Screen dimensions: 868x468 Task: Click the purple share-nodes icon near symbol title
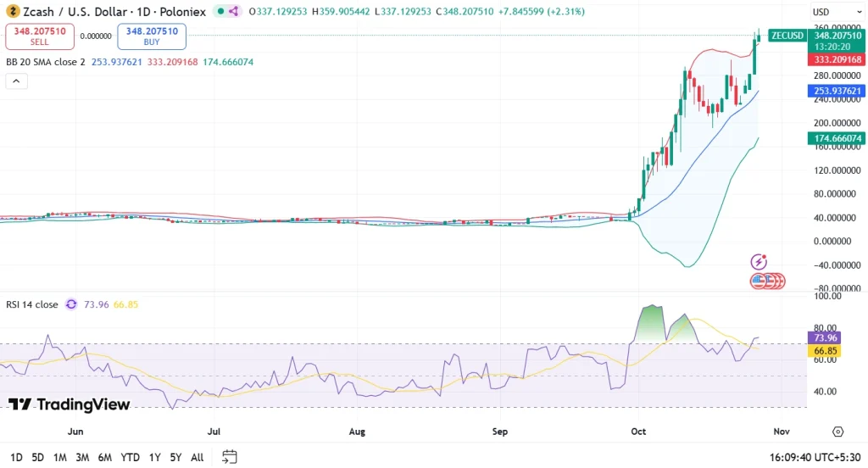[234, 11]
